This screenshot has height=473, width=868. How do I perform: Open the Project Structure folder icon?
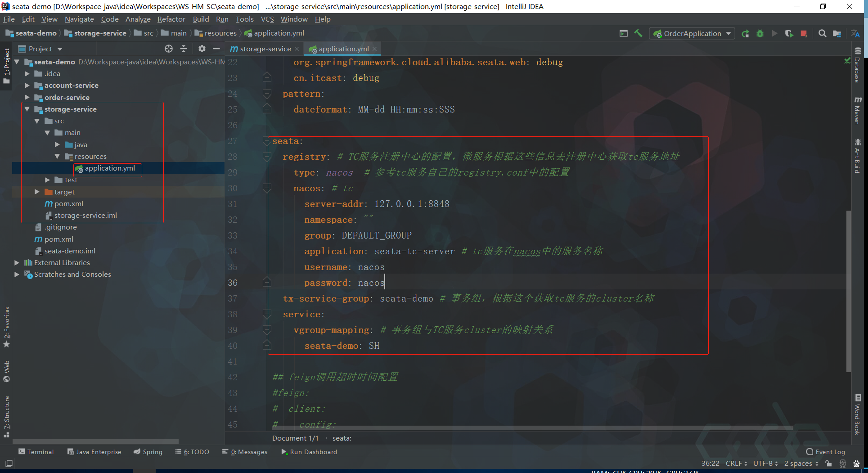[x=837, y=33]
